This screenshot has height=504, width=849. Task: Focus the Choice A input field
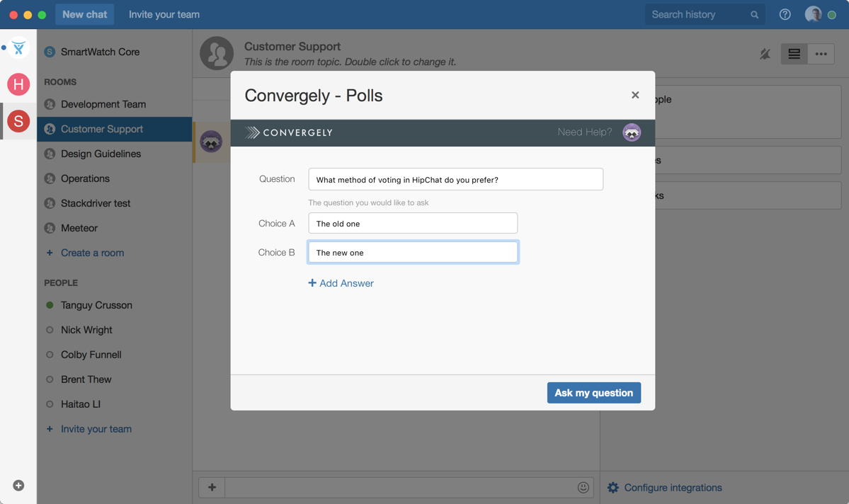click(x=413, y=224)
